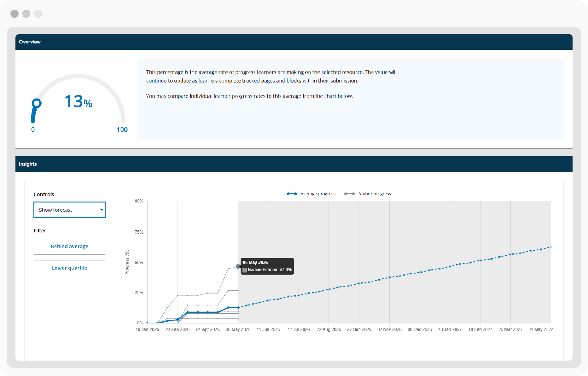Filter by Behind average
Image resolution: width=588 pixels, height=376 pixels.
pyautogui.click(x=69, y=247)
